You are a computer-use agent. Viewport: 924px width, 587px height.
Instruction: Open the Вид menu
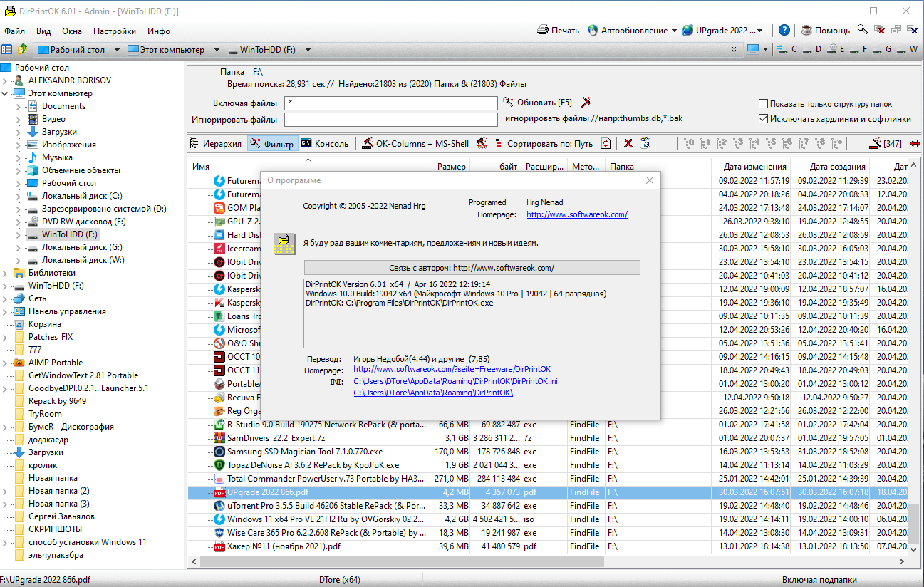pos(43,31)
